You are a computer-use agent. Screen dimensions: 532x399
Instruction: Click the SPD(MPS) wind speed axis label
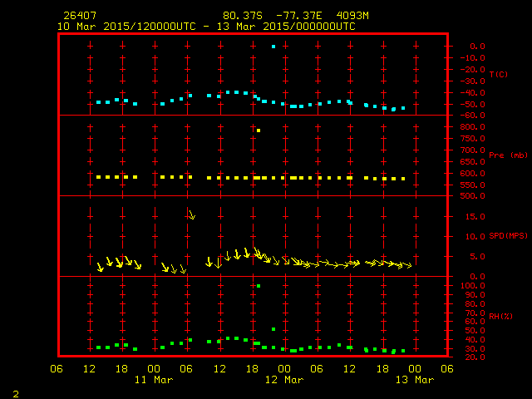[508, 235]
